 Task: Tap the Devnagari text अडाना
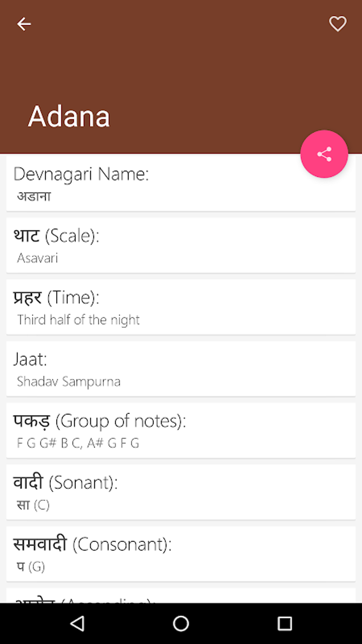coord(34,196)
